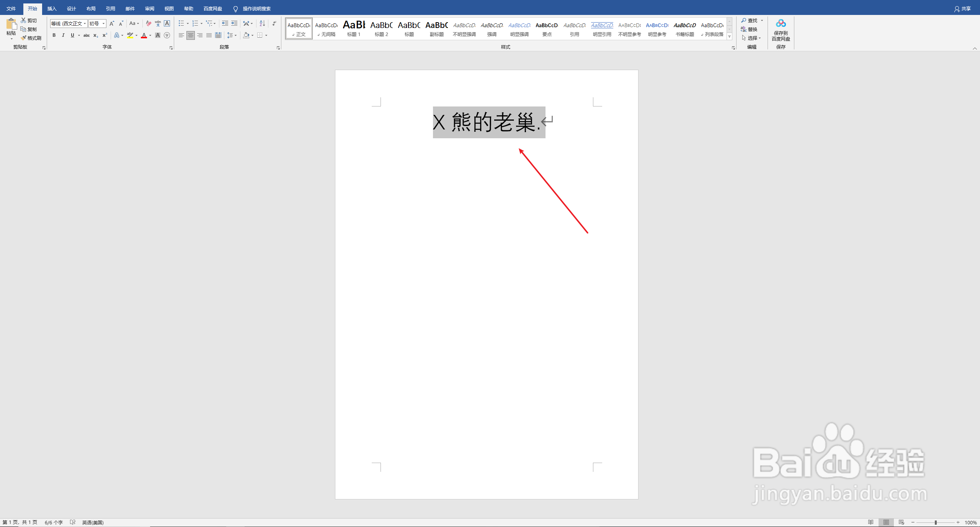Toggle bold formatting

pyautogui.click(x=54, y=35)
